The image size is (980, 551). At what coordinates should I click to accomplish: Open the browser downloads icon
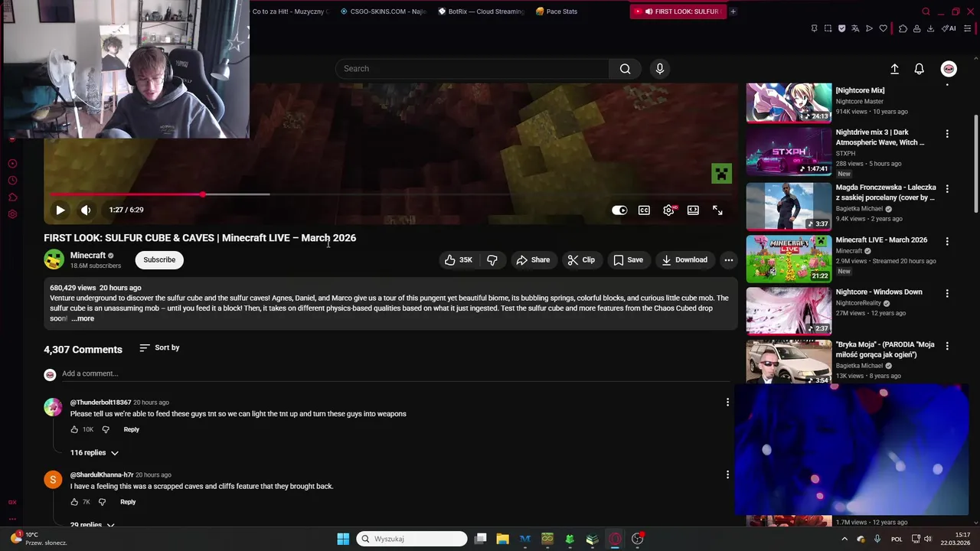[x=930, y=28]
